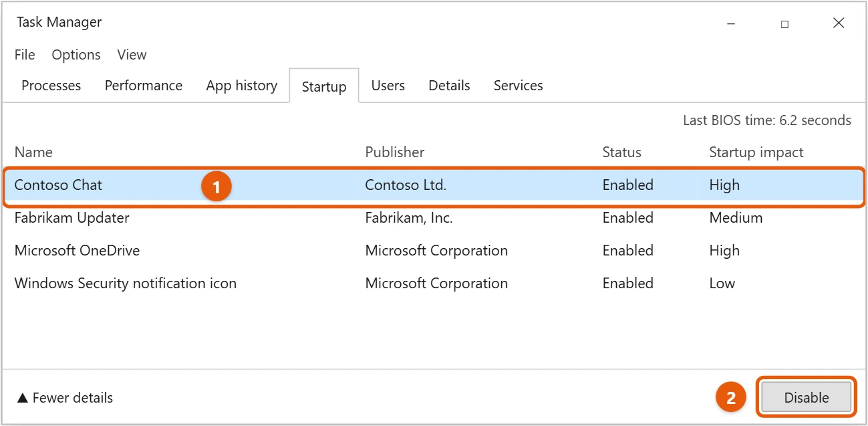The width and height of the screenshot is (868, 426).
Task: Click Medium impact for Fabrikam Updater
Action: tap(736, 218)
